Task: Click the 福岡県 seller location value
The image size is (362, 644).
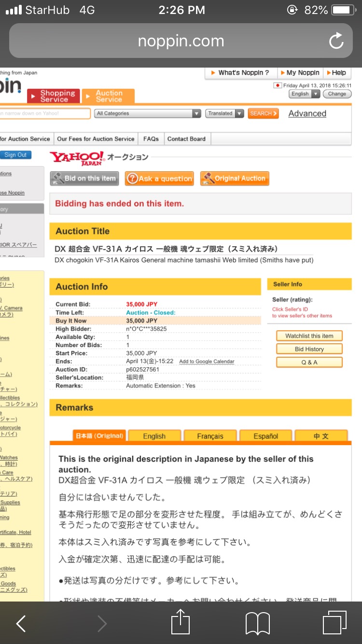Action: click(135, 378)
